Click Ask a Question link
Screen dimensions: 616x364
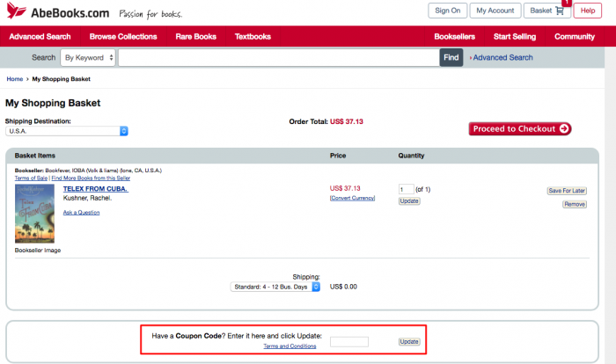[x=81, y=213]
